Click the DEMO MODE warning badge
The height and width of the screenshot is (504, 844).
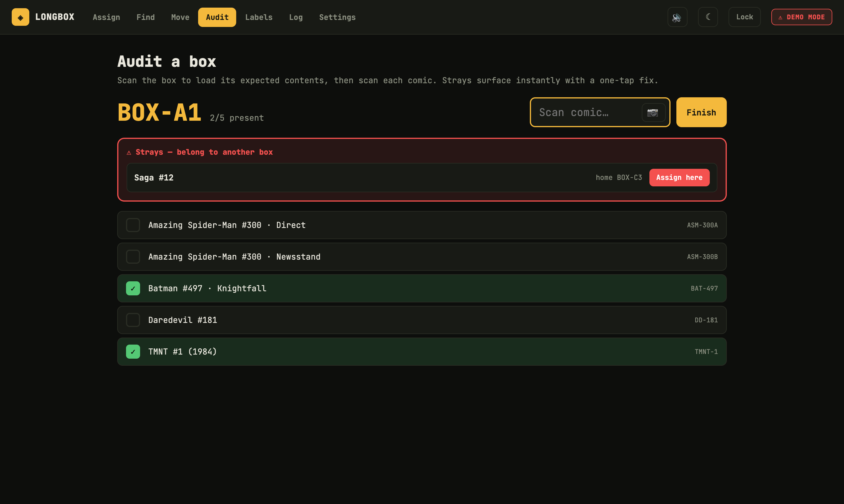pos(802,17)
